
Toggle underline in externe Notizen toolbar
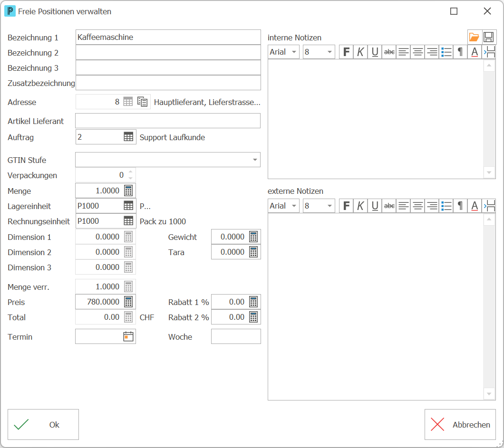[375, 206]
